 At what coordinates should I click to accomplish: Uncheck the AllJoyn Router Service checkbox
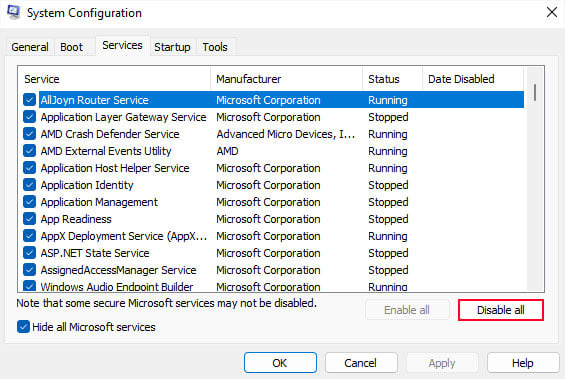29,100
